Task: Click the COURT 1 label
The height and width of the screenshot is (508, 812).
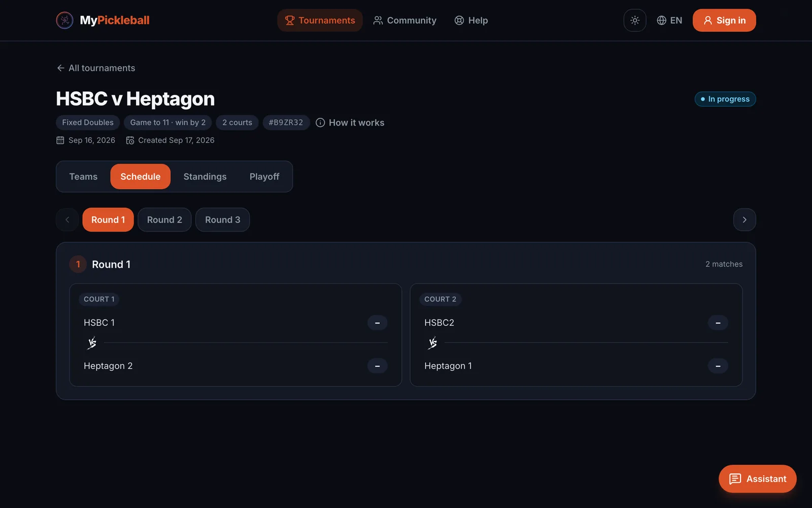Action: click(99, 299)
